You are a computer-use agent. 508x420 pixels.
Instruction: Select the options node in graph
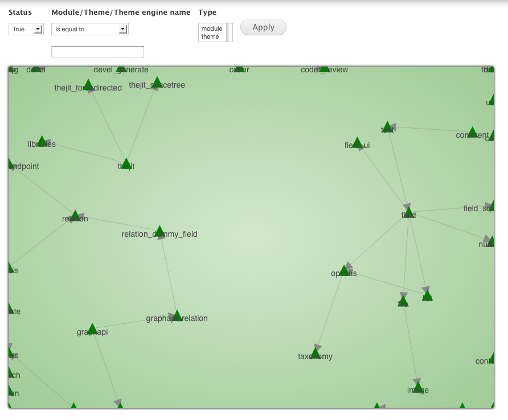pos(344,271)
